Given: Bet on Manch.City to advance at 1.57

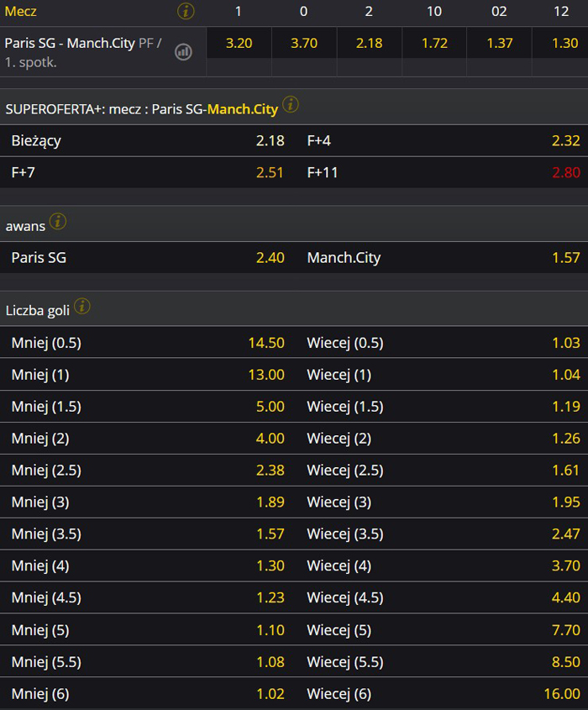Looking at the screenshot, I should pos(565,258).
